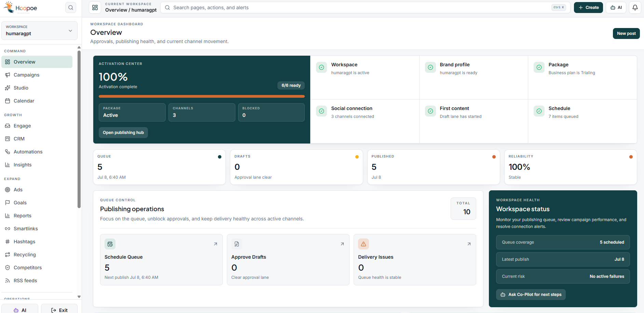Click the Reports chart icon
The width and height of the screenshot is (644, 313).
coord(8,216)
